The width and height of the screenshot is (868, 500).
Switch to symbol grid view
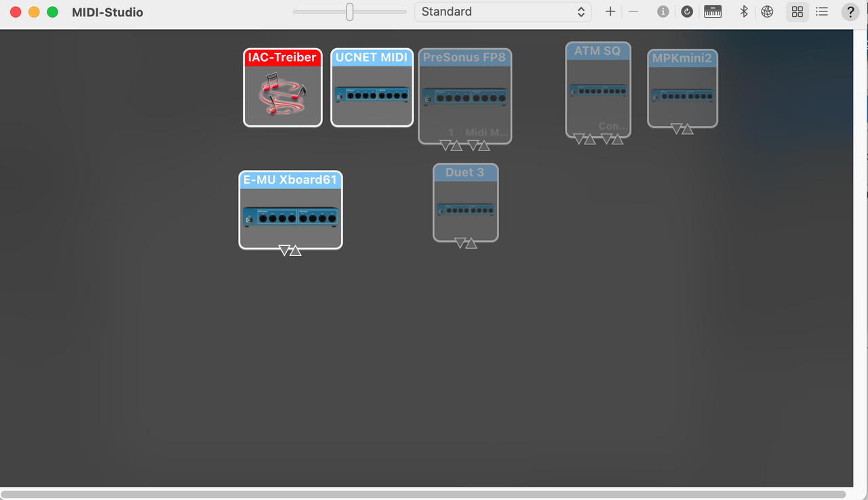pyautogui.click(x=797, y=12)
